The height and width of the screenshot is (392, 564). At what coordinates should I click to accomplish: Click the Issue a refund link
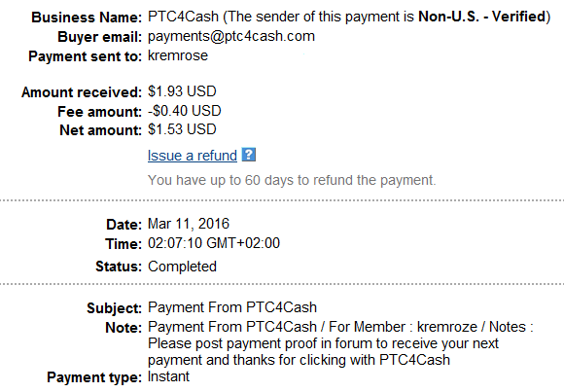pos(193,156)
